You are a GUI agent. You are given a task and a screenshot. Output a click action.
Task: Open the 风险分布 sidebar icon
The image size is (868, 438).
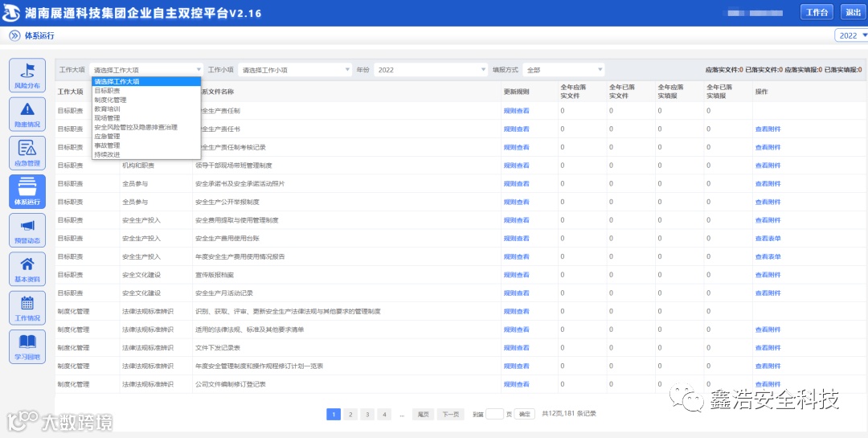click(x=27, y=76)
